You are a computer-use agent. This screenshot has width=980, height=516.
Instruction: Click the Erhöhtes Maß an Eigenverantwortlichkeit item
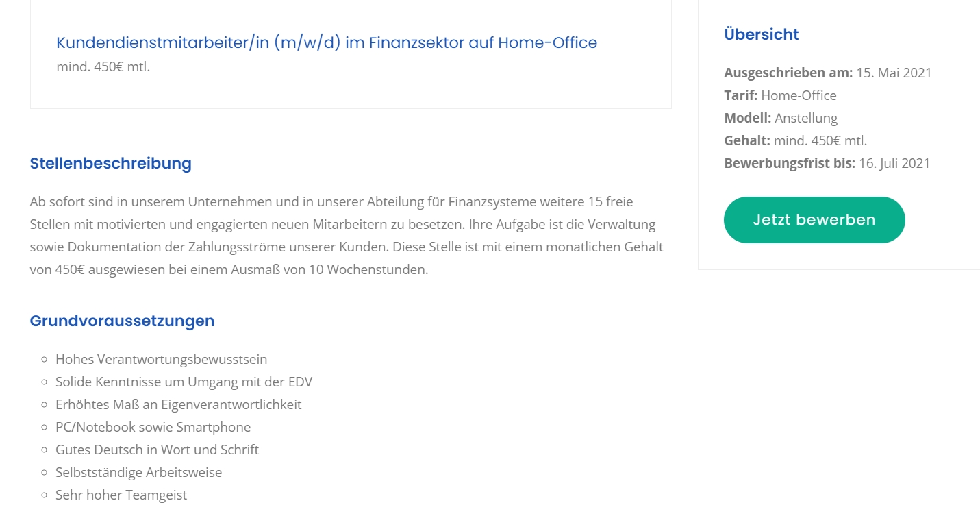pos(179,404)
